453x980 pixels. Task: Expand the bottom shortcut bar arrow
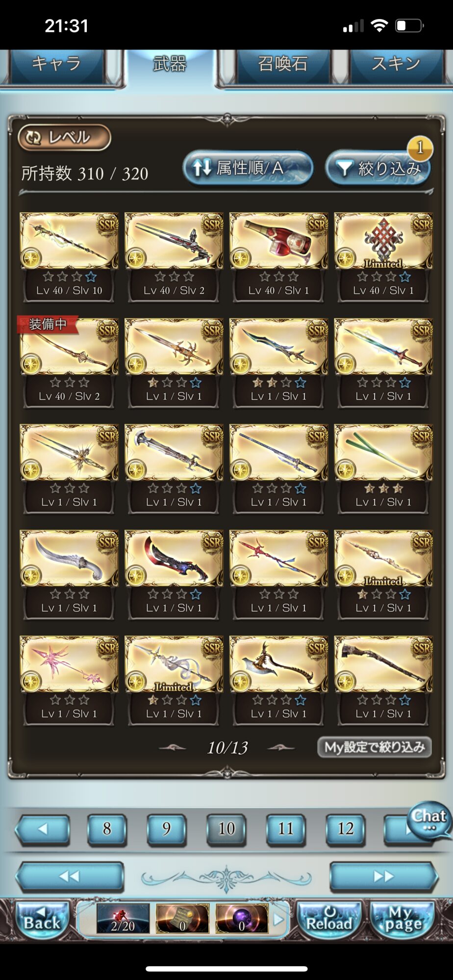278,919
